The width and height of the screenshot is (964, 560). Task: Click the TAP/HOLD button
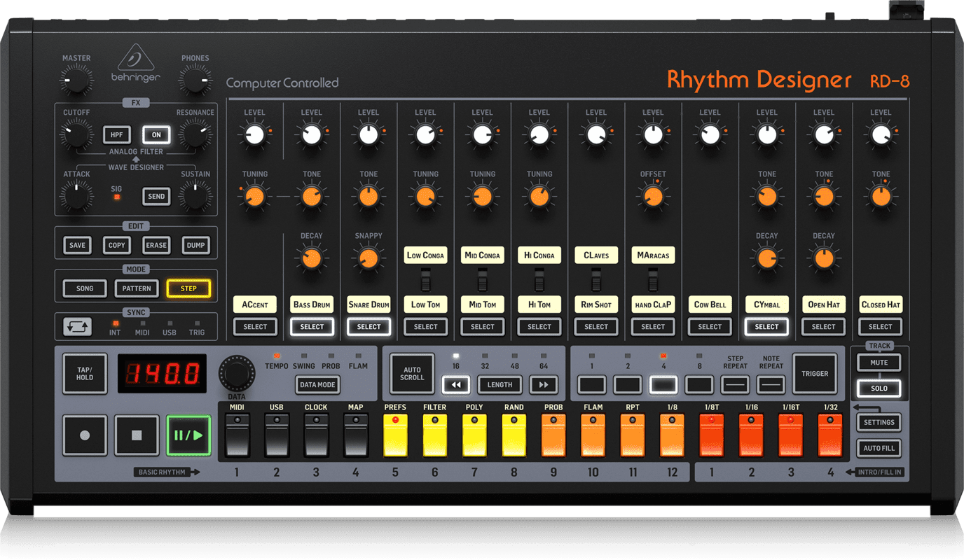[x=85, y=374]
